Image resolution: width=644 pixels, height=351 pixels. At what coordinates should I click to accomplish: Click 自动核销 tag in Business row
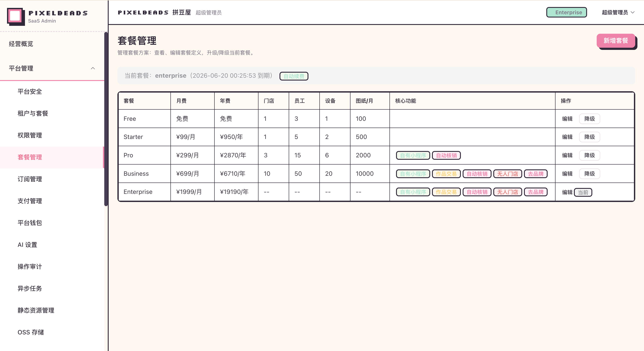pyautogui.click(x=477, y=174)
